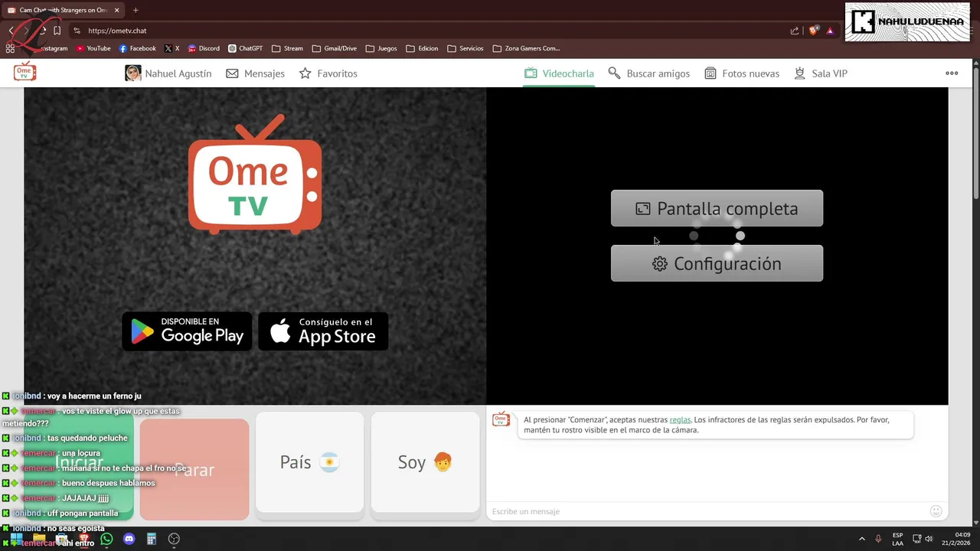Click the Google Play download badge
The height and width of the screenshot is (551, 980).
tap(187, 331)
